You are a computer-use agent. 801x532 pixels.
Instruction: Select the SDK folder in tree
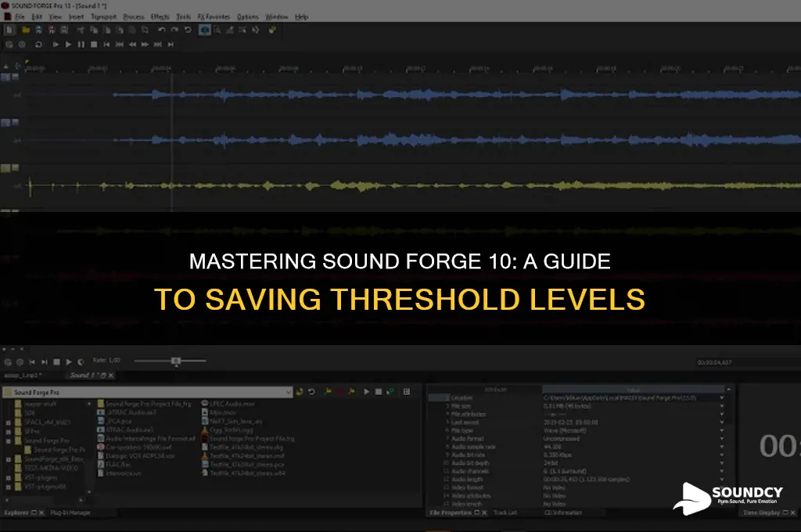pos(30,413)
